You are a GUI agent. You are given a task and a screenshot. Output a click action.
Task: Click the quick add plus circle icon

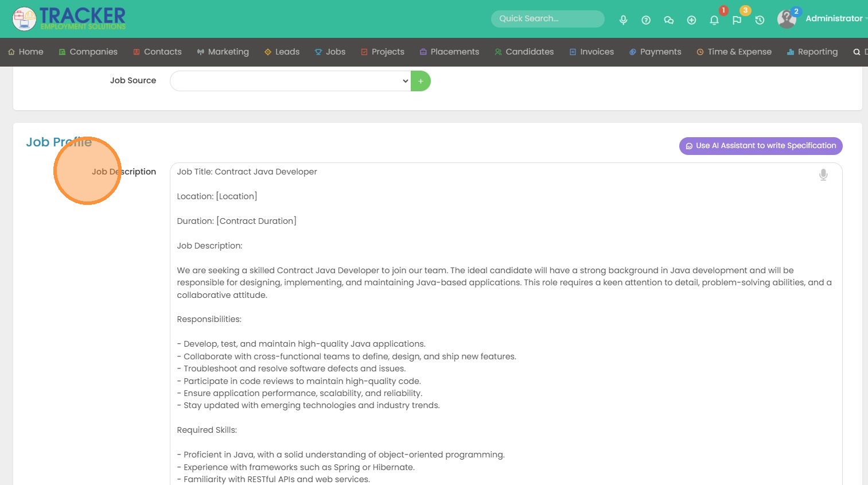point(691,20)
